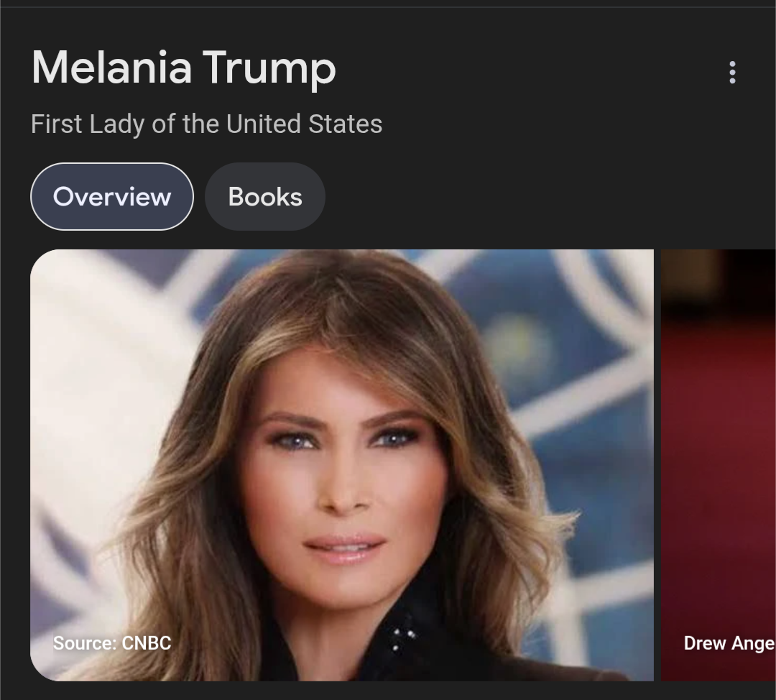Show more options for this knowledge panel
This screenshot has height=700, width=776.
pyautogui.click(x=732, y=73)
